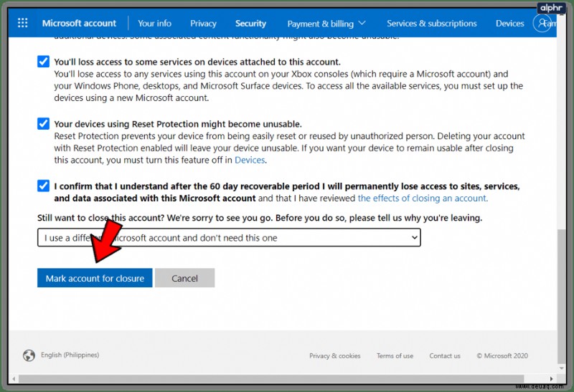Go to the Your info tab
This screenshot has height=392, width=574.
[154, 24]
